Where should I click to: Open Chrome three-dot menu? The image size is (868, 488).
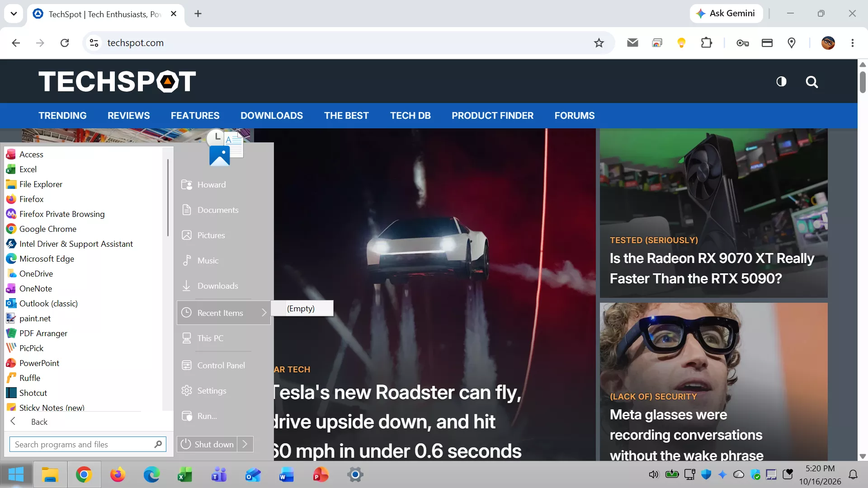pyautogui.click(x=853, y=43)
